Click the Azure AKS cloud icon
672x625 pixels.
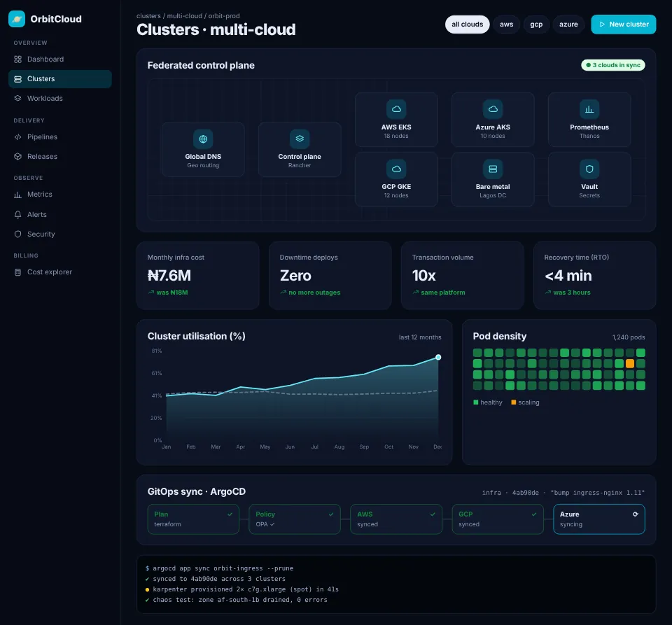tap(493, 109)
